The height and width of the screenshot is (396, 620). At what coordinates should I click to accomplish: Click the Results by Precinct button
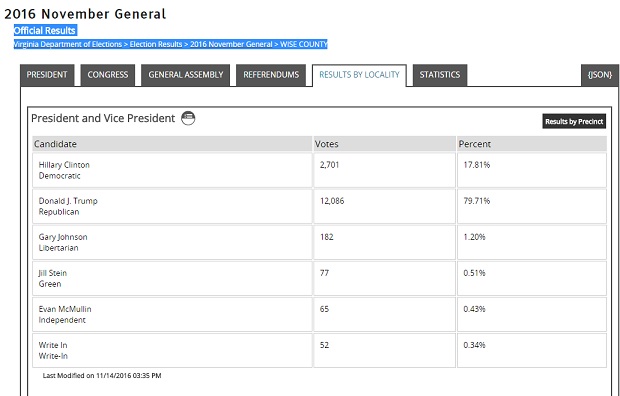point(574,121)
